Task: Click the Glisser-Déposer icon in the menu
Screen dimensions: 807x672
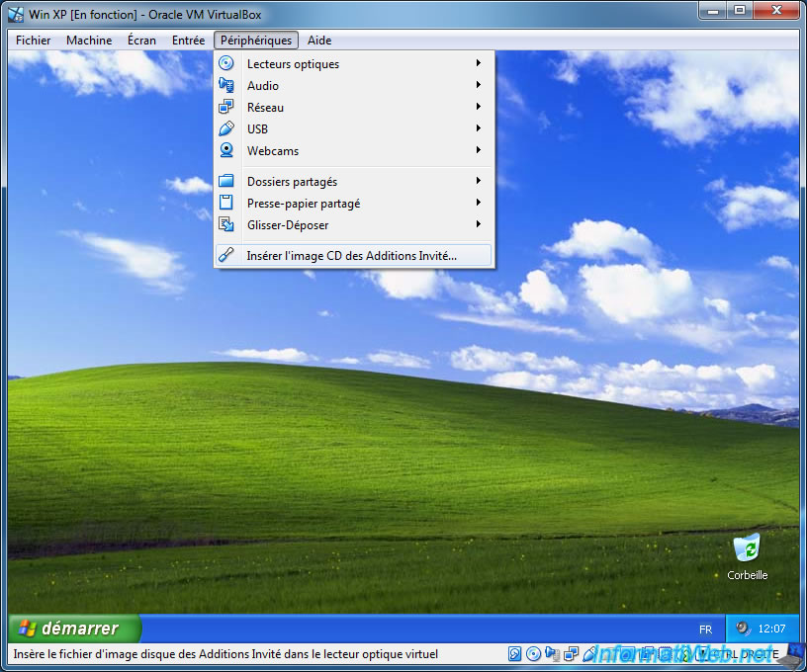Action: (225, 224)
